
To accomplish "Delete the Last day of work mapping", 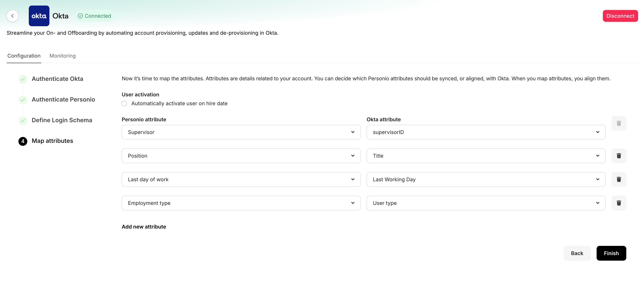I will click(x=619, y=179).
